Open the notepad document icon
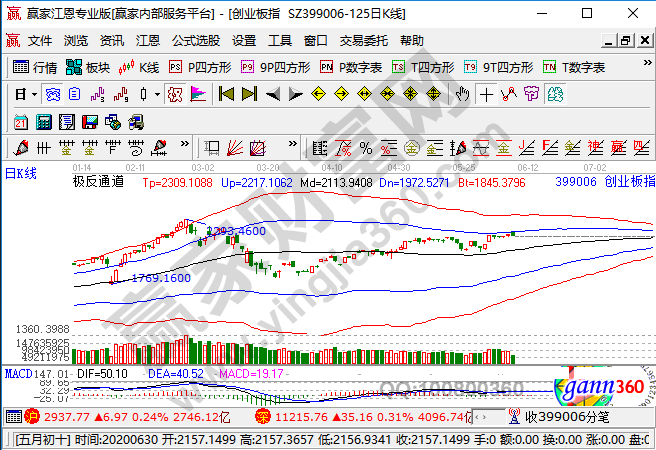Viewport: 656px width, 450px height. coord(67,122)
